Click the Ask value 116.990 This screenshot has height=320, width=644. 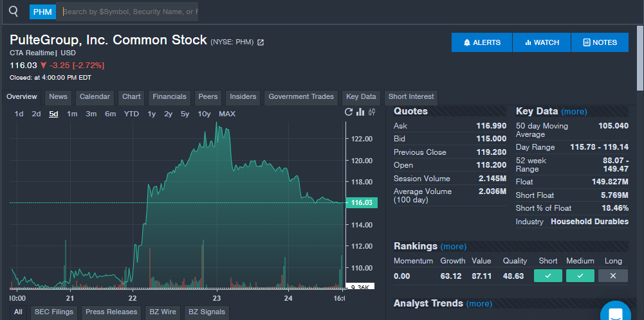492,126
